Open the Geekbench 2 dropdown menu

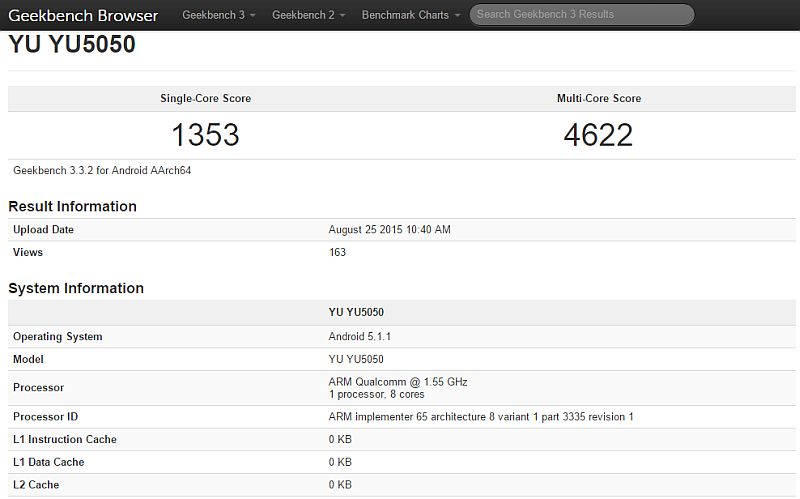coord(307,15)
